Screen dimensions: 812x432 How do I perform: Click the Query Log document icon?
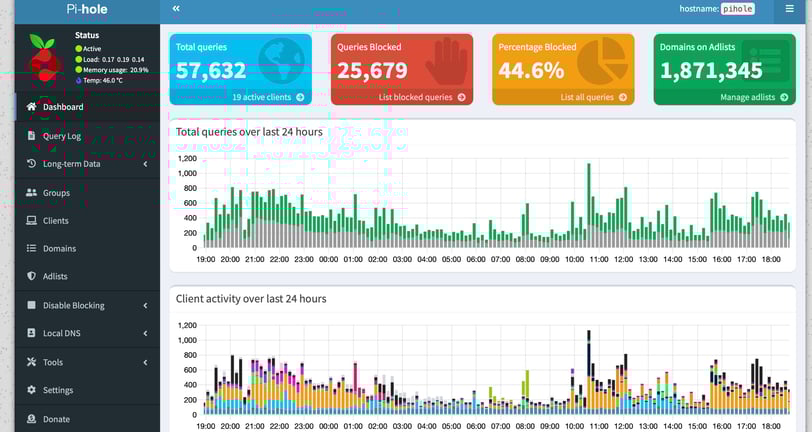31,136
